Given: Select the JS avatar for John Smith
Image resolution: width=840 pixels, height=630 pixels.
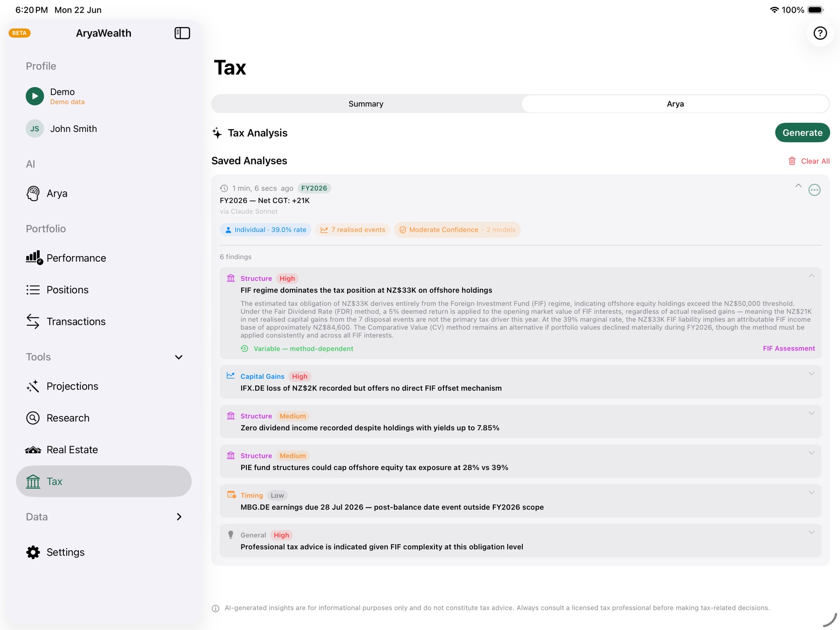Looking at the screenshot, I should 35,129.
